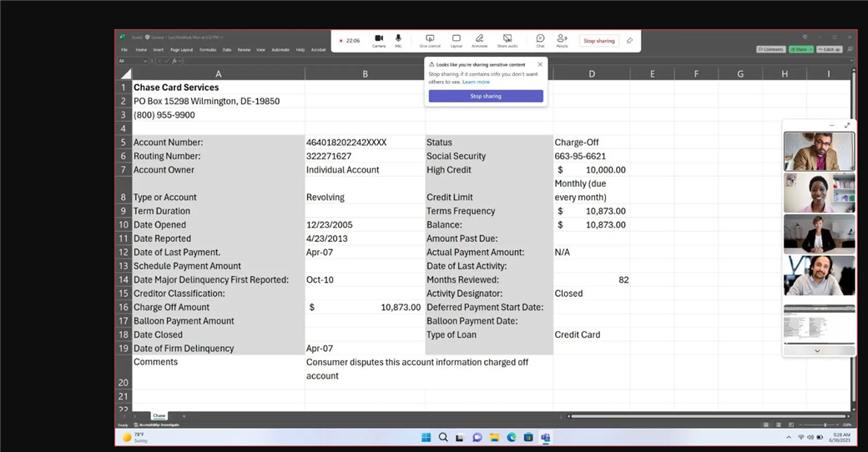
Task: Open taskbar Search
Action: pyautogui.click(x=443, y=437)
